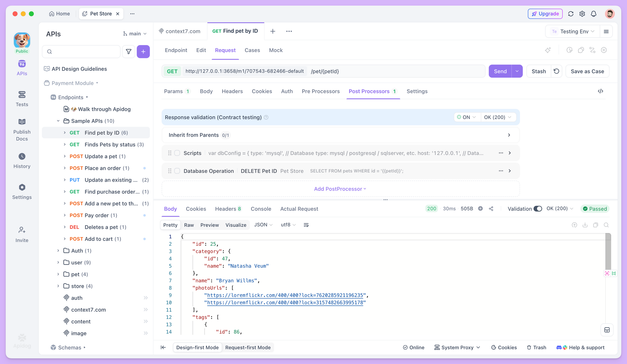This screenshot has height=364, width=627.
Task: Switch to Design-first Mode
Action: pyautogui.click(x=198, y=347)
